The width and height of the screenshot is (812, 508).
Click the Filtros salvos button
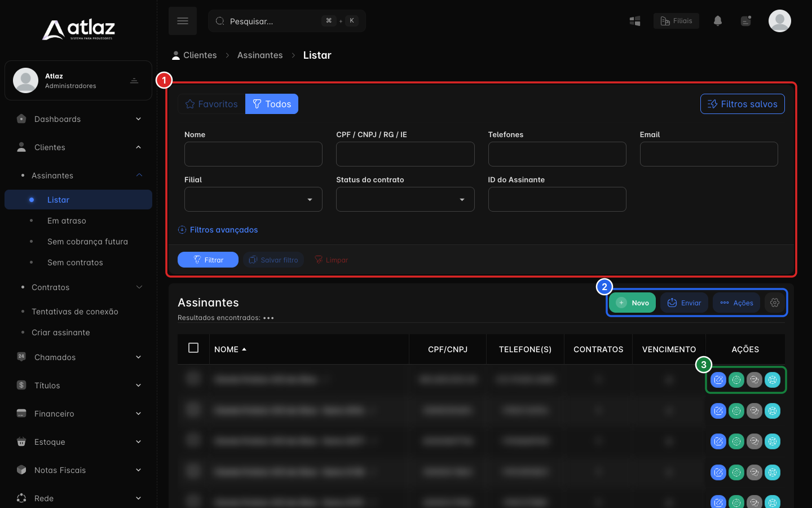742,104
